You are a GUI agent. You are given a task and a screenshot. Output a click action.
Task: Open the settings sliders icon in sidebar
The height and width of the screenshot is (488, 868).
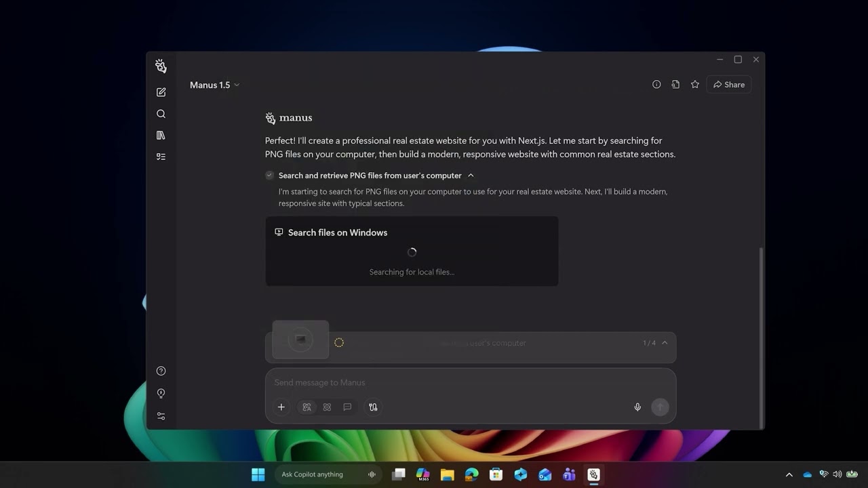click(161, 416)
